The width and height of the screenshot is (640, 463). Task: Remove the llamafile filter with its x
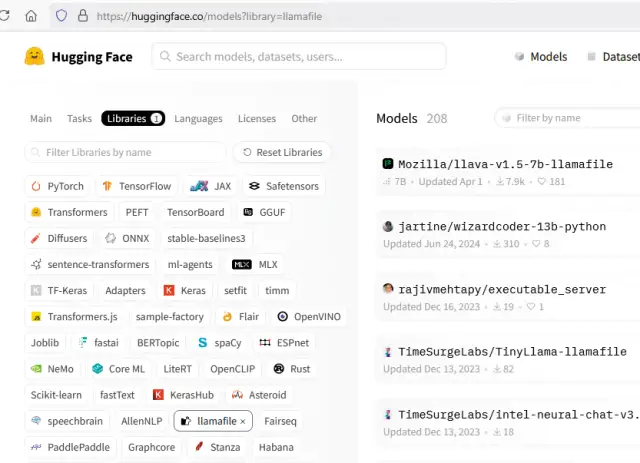(x=243, y=421)
